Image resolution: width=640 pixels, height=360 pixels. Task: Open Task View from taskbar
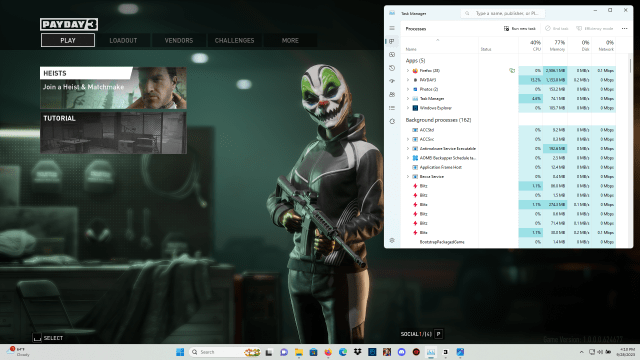[x=269, y=352]
